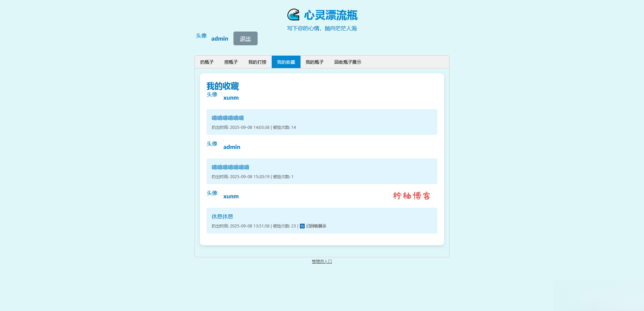644x311 pixels.
Task: Switch to the 捞瓶子 tab
Action: click(231, 62)
